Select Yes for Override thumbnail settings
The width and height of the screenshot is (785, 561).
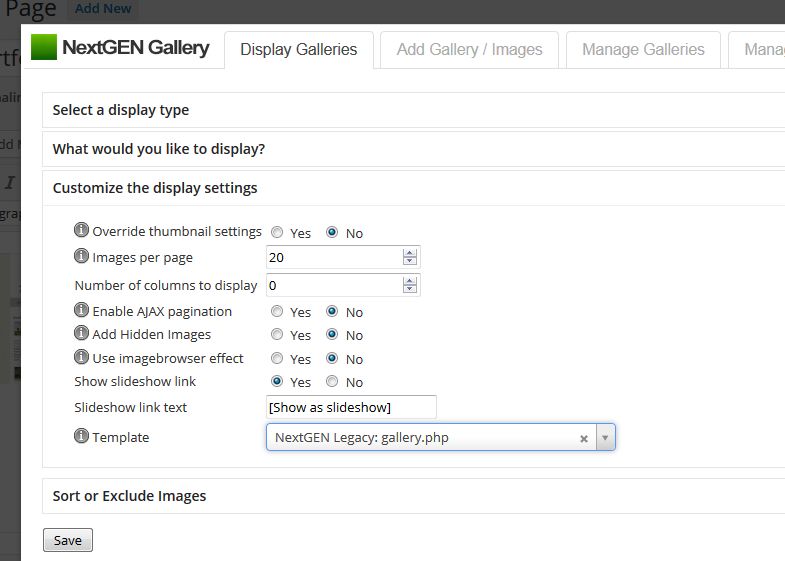pos(277,232)
